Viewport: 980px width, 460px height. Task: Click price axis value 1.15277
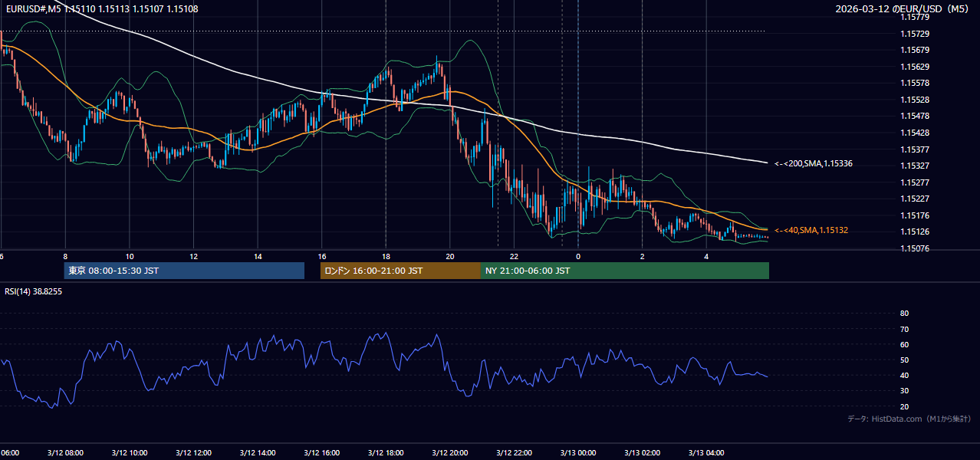click(915, 182)
